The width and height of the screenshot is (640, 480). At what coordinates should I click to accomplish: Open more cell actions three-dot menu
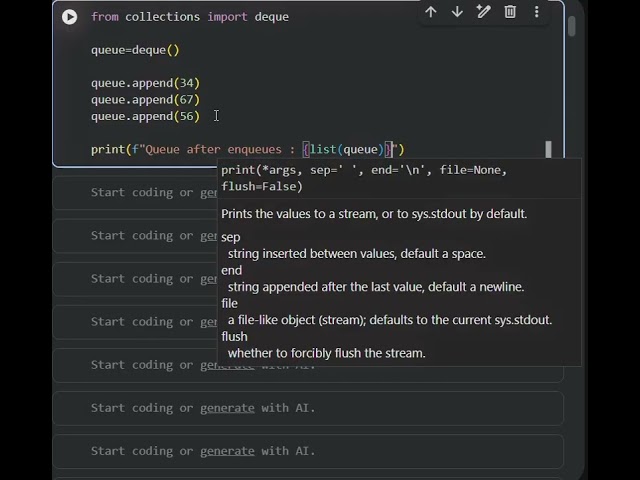(x=536, y=12)
